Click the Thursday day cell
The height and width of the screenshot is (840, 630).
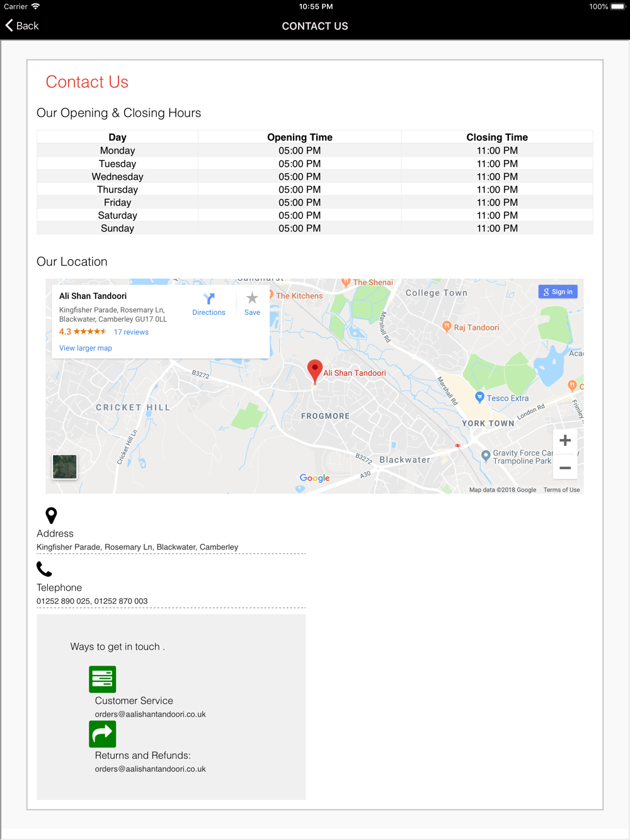click(117, 190)
